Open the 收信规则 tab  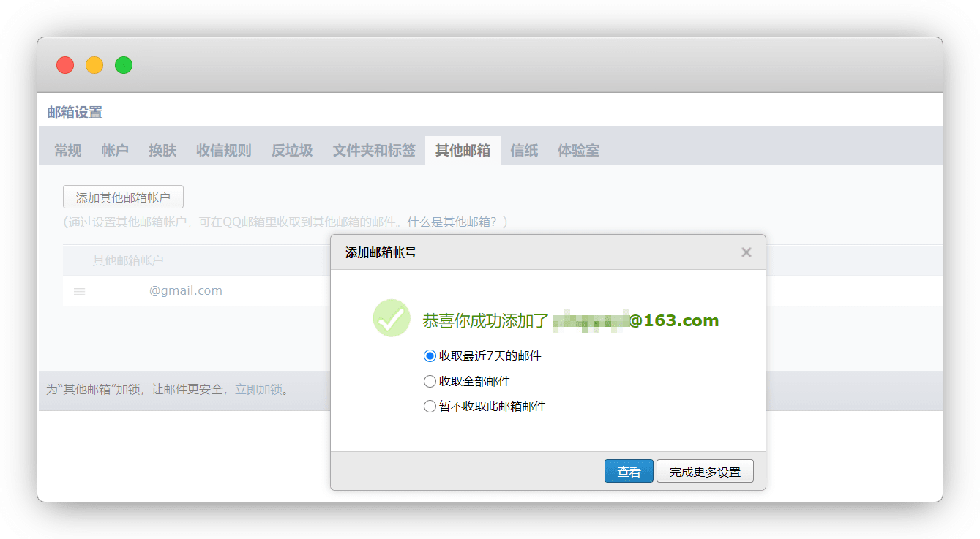click(x=224, y=151)
